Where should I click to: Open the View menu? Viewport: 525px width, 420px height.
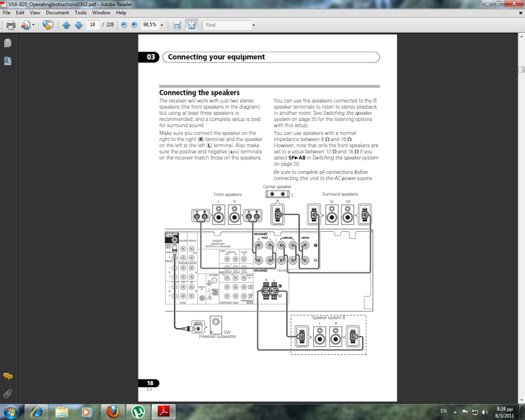[35, 13]
